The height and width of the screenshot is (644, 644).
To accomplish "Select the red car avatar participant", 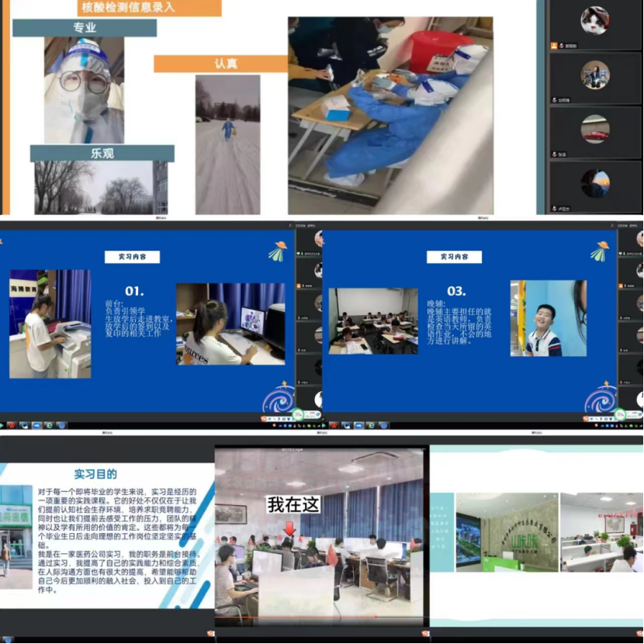I will [595, 129].
